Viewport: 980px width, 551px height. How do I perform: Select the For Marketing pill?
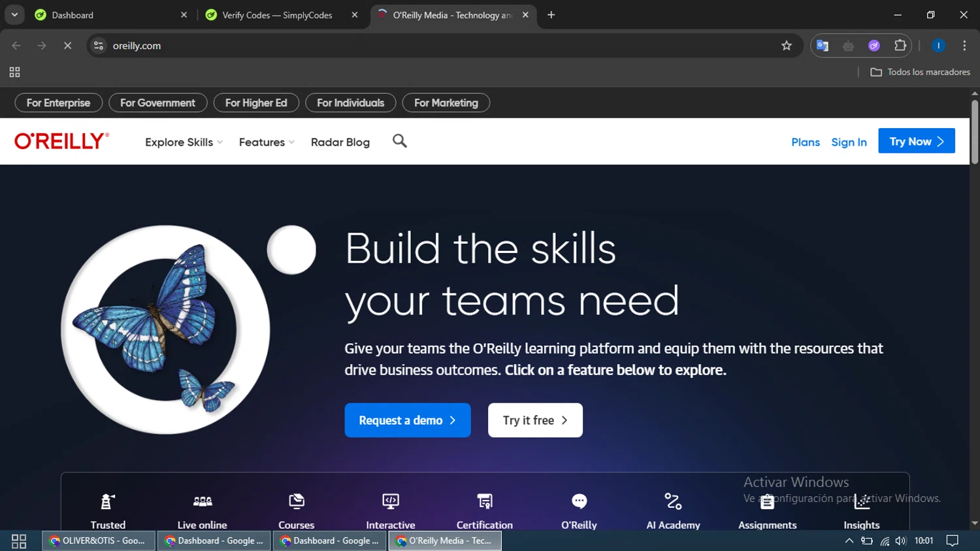[x=446, y=103]
